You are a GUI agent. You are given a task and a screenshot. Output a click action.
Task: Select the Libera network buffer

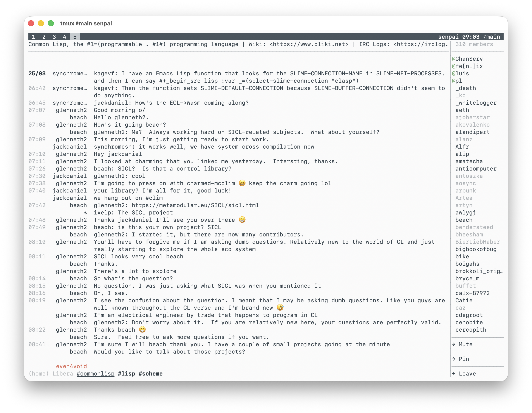click(63, 374)
